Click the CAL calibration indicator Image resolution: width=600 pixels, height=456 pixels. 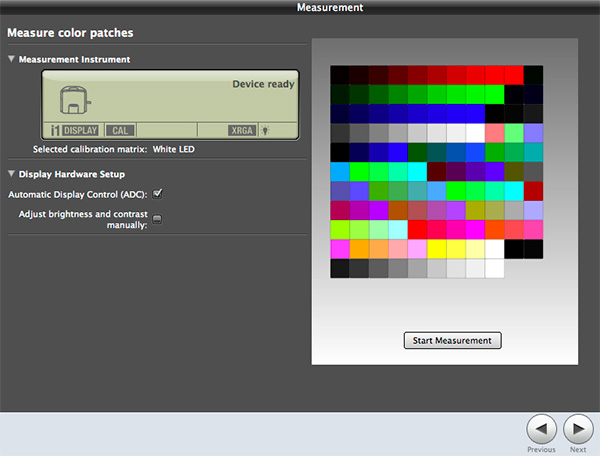pyautogui.click(x=120, y=130)
